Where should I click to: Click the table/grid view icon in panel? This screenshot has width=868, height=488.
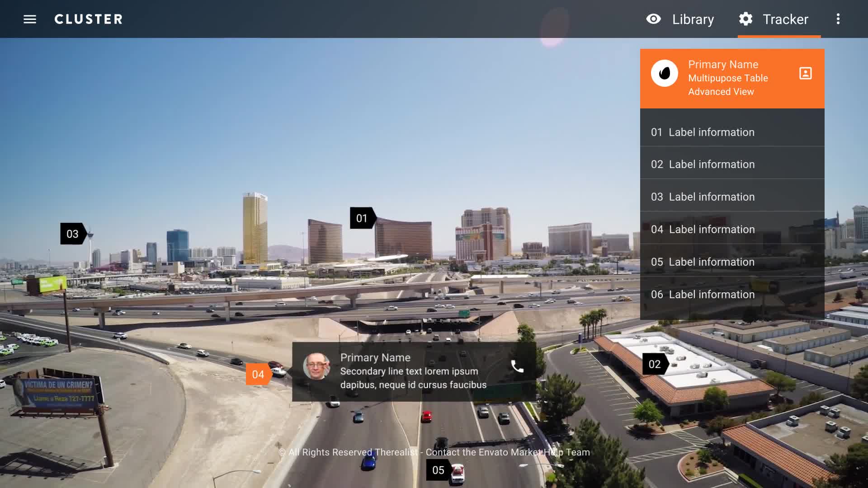coord(806,72)
